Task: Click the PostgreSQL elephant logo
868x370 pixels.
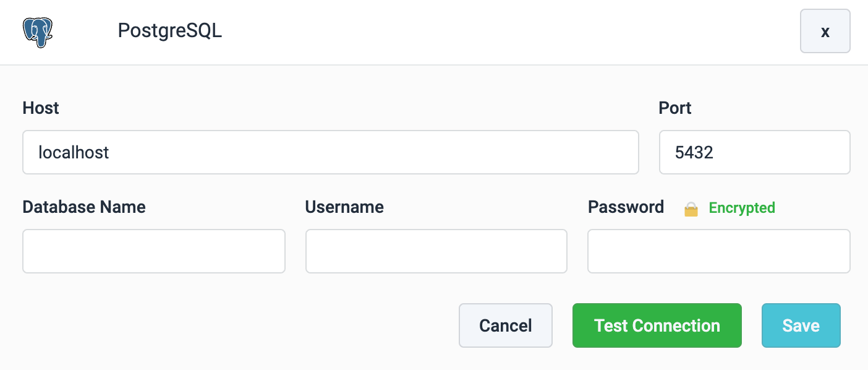Action: (38, 32)
